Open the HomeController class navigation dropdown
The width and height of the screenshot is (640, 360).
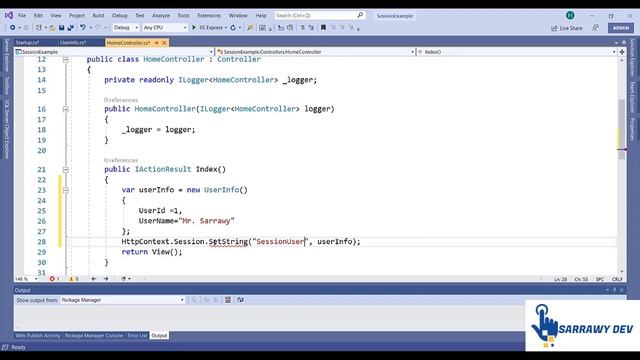(316, 52)
